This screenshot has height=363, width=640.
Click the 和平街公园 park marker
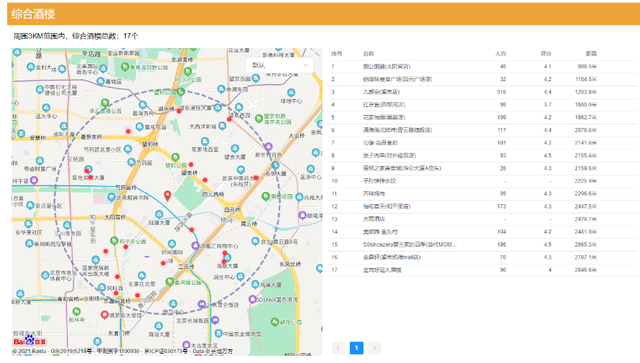pos(114,241)
